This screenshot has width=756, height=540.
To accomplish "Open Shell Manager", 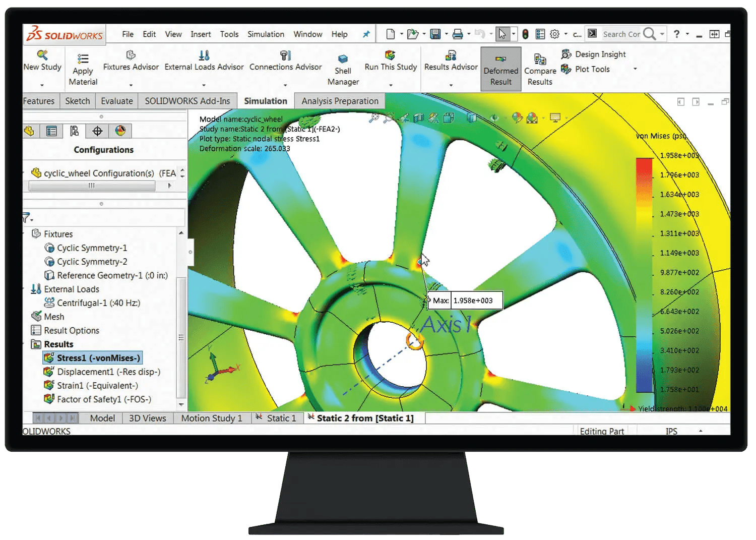I will [343, 70].
